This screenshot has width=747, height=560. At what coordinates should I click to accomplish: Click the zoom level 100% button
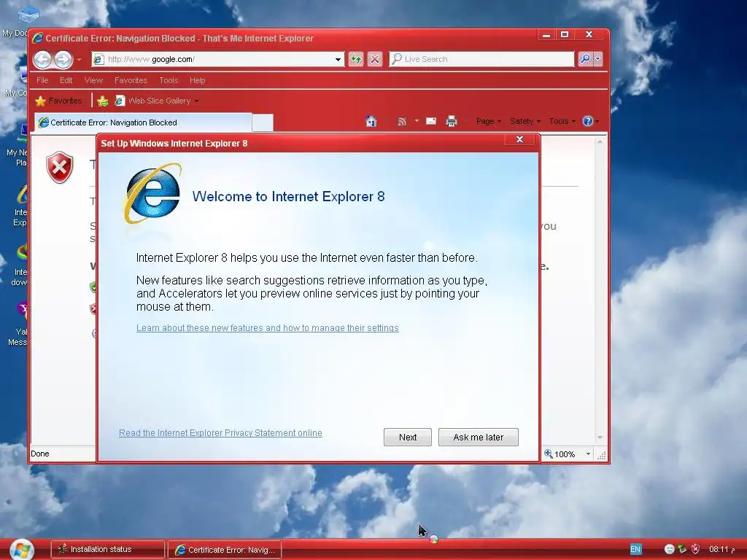560,454
